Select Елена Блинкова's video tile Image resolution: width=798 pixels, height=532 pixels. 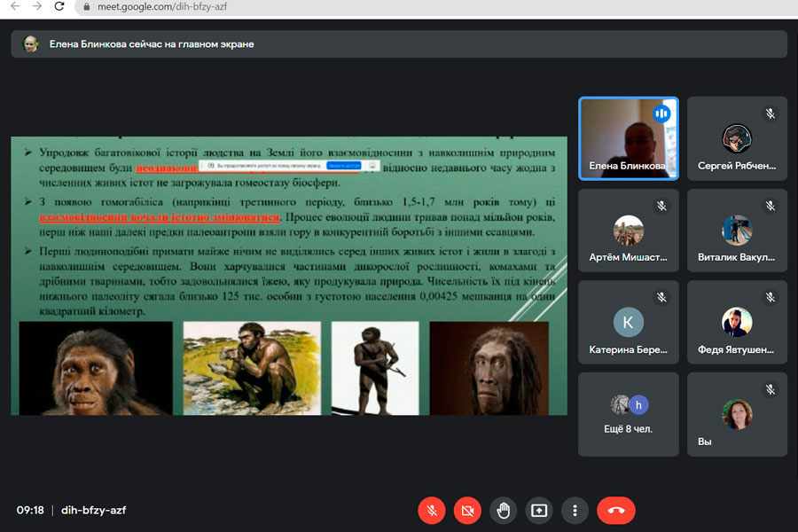(628, 138)
